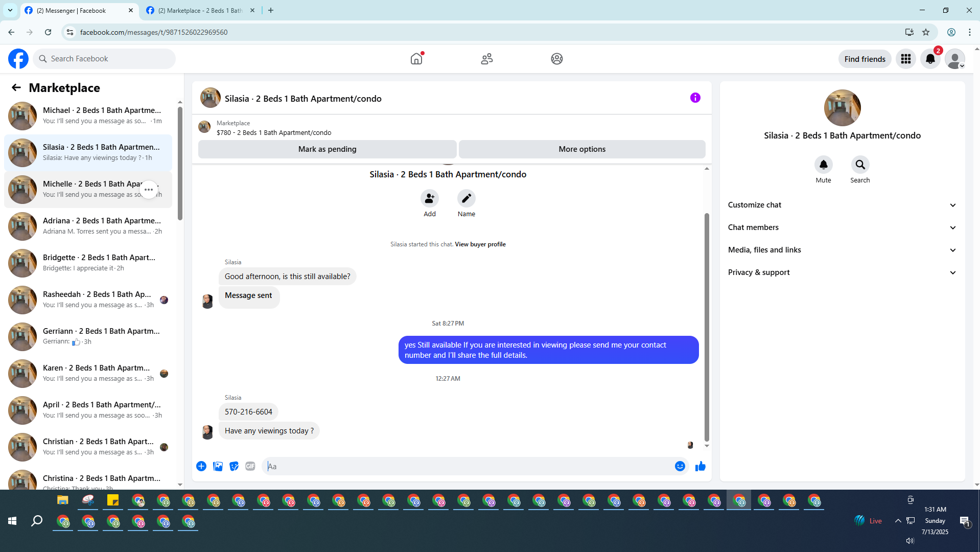The width and height of the screenshot is (980, 552).
Task: Open Karen conversation
Action: click(88, 374)
